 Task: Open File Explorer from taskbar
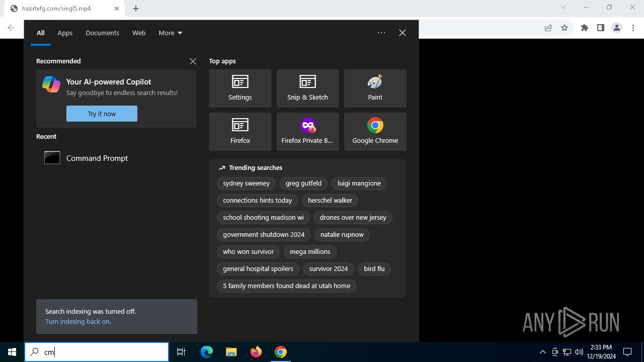(x=231, y=352)
